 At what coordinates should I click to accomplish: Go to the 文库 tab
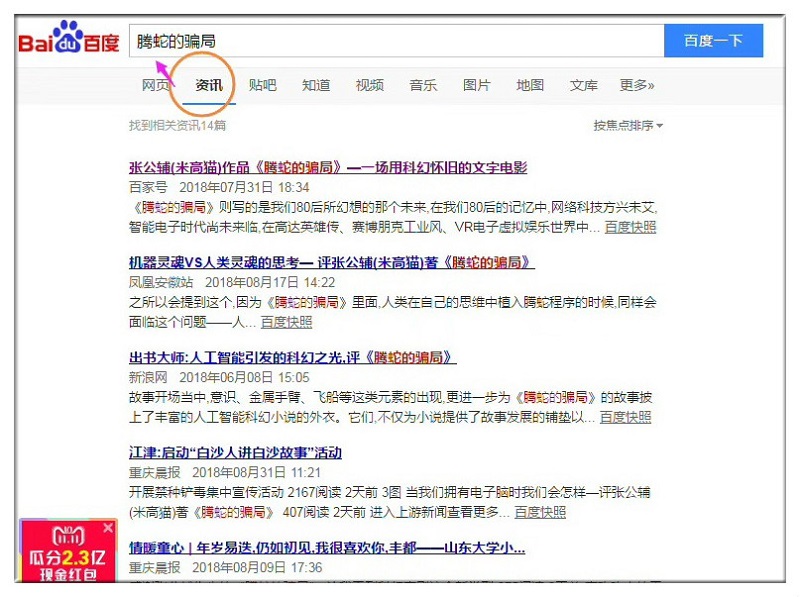click(584, 85)
